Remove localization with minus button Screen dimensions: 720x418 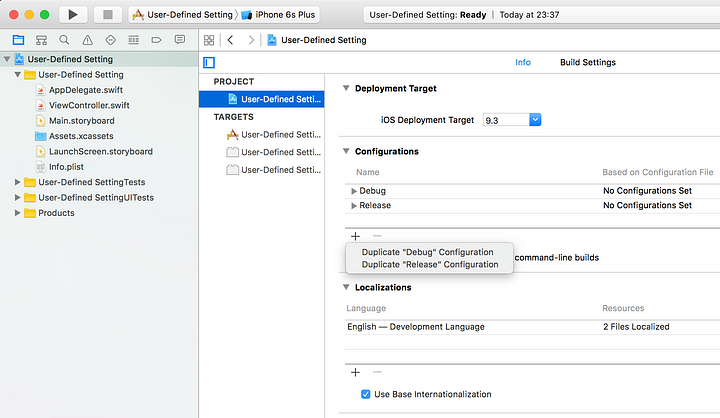(x=377, y=372)
